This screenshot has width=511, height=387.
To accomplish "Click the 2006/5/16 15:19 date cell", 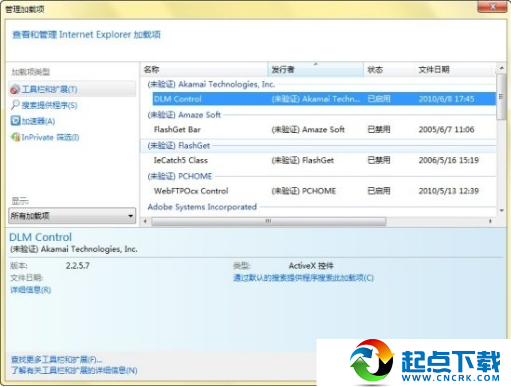I will (449, 160).
